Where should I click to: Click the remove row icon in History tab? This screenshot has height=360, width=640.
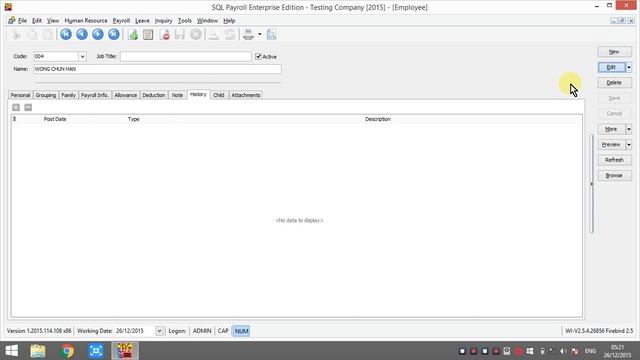pyautogui.click(x=28, y=107)
